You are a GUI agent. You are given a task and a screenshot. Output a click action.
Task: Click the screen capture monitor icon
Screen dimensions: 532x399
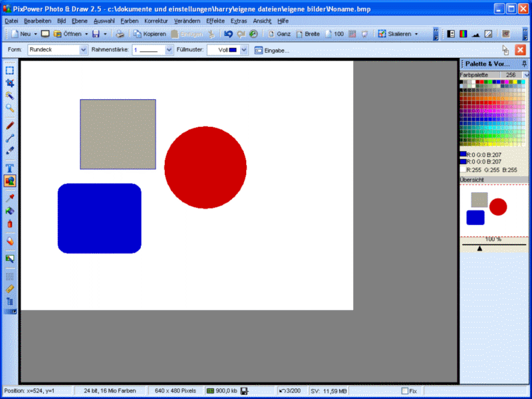[x=45, y=34]
